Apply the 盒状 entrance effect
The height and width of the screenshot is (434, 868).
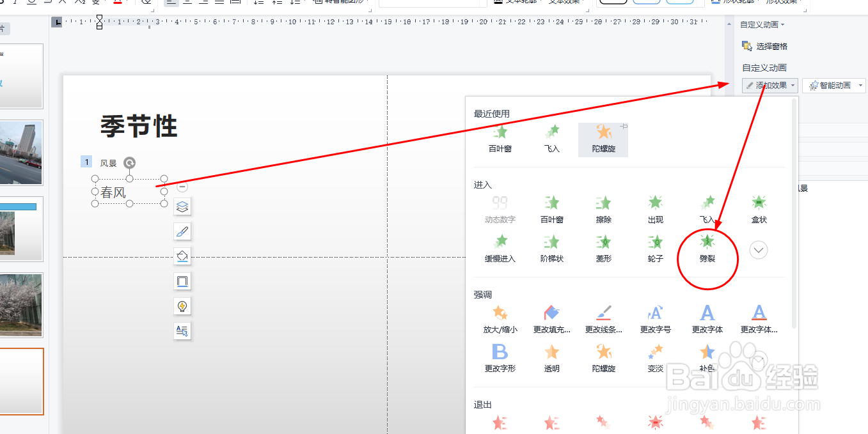[x=759, y=210]
